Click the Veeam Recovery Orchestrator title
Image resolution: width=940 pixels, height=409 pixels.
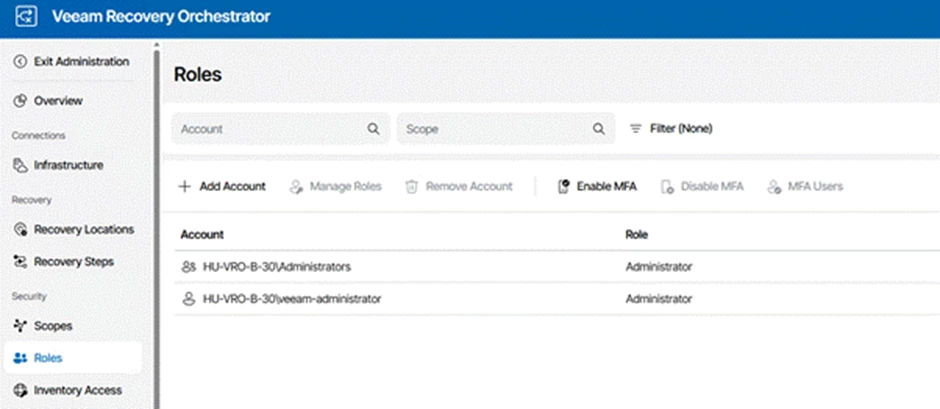pos(161,17)
